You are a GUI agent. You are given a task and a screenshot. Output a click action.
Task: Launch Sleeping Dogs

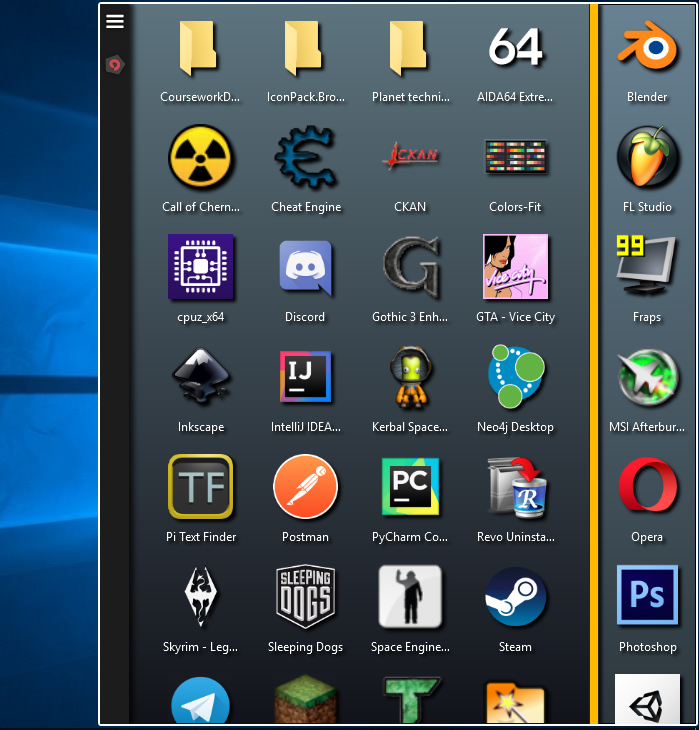[x=305, y=596]
